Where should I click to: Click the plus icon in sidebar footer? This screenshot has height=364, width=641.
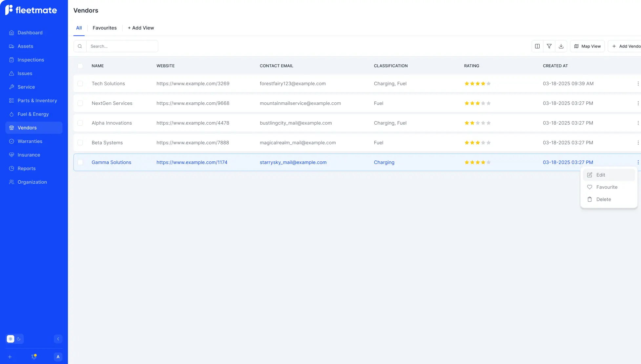tap(10, 357)
